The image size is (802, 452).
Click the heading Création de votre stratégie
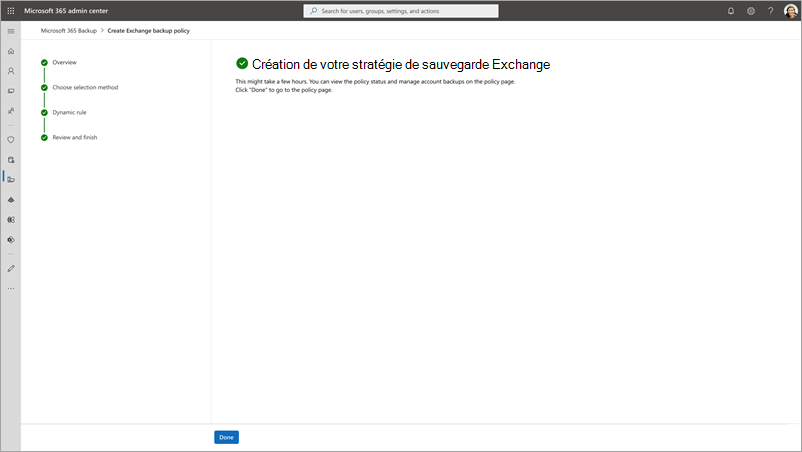(x=401, y=64)
